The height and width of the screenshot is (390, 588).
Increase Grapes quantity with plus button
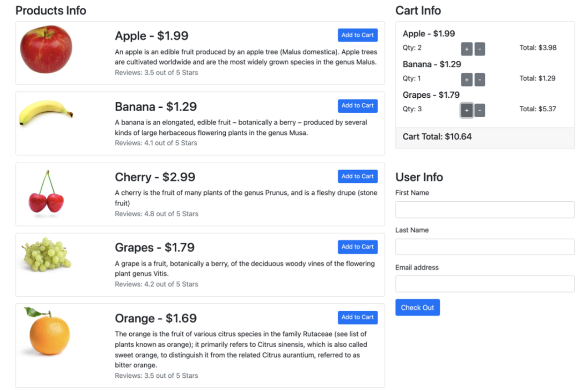point(466,110)
